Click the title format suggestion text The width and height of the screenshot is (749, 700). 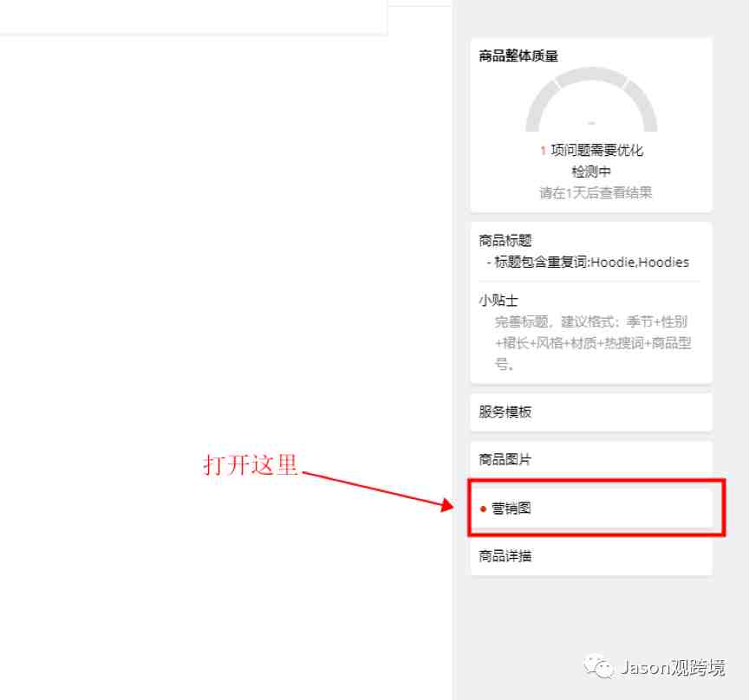tap(593, 343)
